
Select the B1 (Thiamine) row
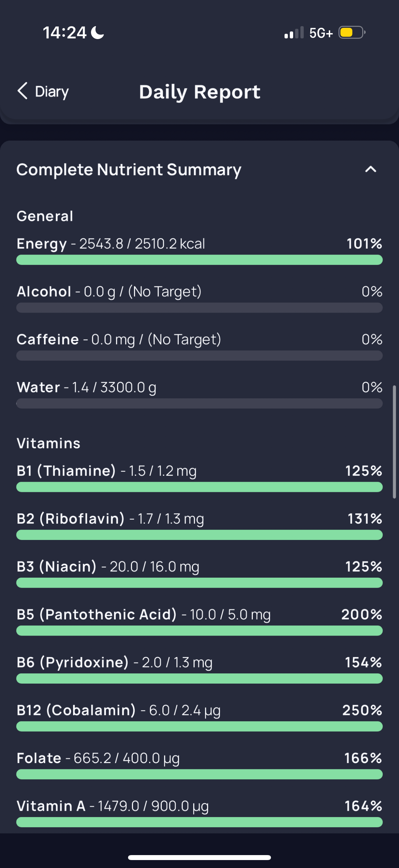point(199,477)
